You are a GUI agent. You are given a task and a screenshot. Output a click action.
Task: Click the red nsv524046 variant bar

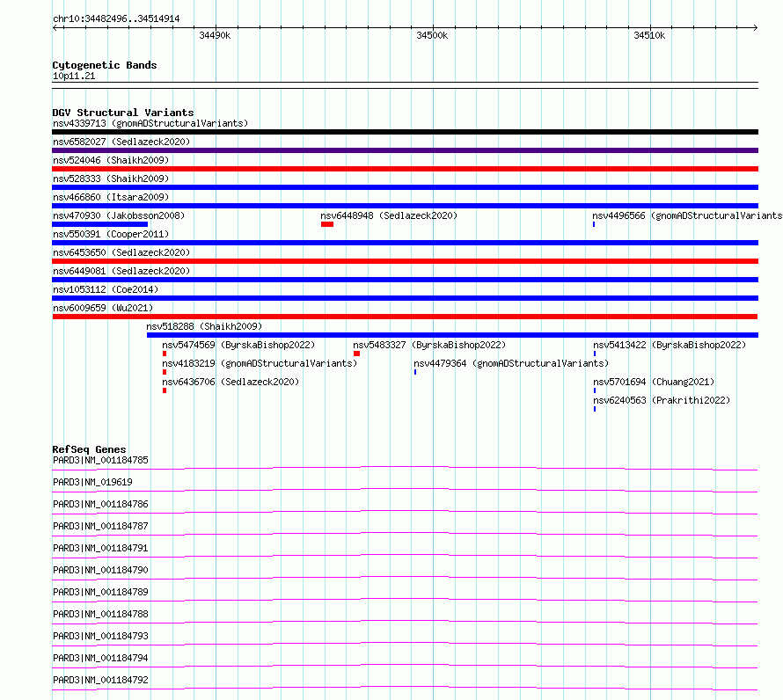(405, 169)
